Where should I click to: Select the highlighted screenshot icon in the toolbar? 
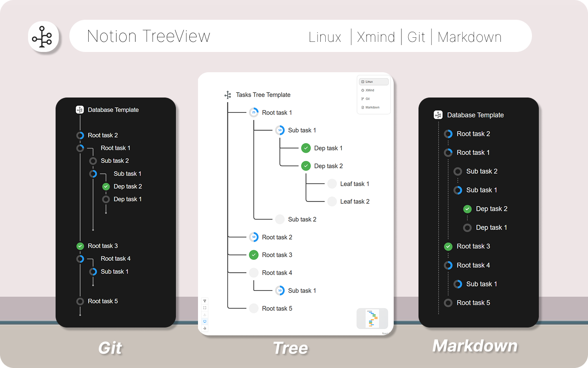[x=204, y=321]
